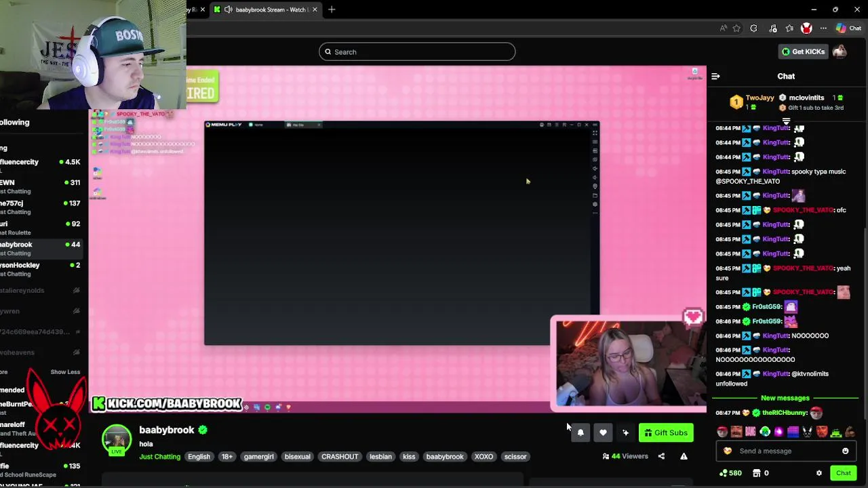This screenshot has width=868, height=488.
Task: Click the CRASHOUT tag
Action: (x=340, y=457)
